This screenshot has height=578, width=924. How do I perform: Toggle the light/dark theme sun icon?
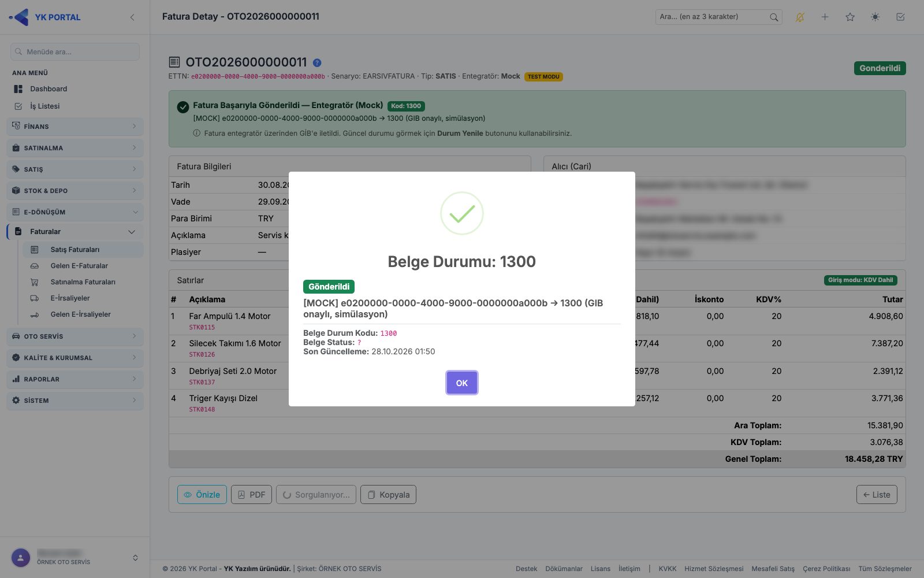click(x=875, y=17)
